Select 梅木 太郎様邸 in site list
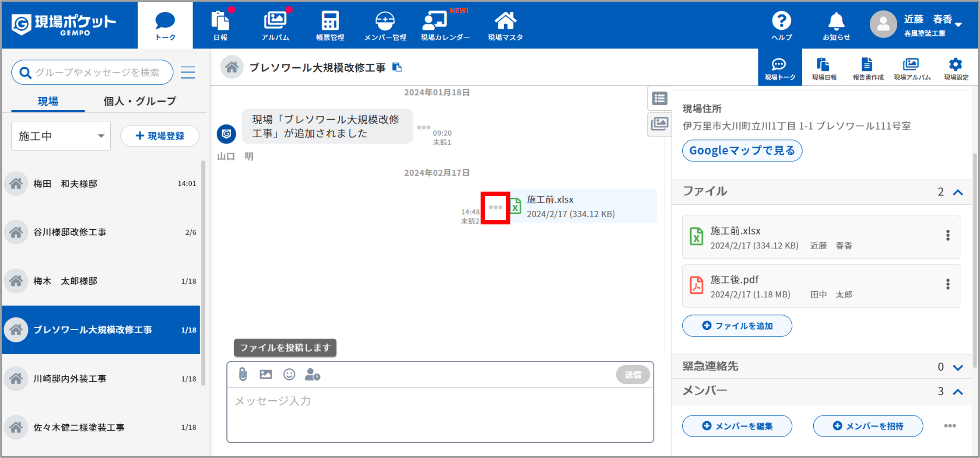The height and width of the screenshot is (458, 980). (101, 281)
